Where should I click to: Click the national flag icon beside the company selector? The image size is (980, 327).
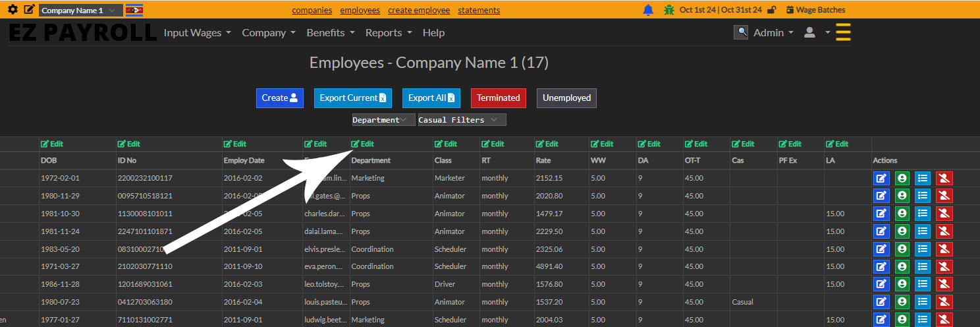click(x=134, y=10)
